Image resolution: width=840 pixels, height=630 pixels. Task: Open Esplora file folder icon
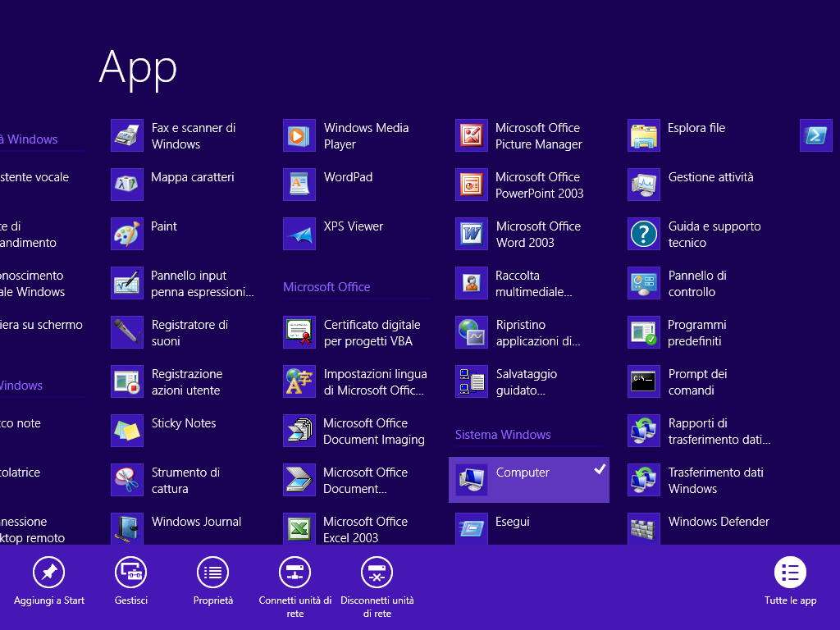tap(644, 135)
